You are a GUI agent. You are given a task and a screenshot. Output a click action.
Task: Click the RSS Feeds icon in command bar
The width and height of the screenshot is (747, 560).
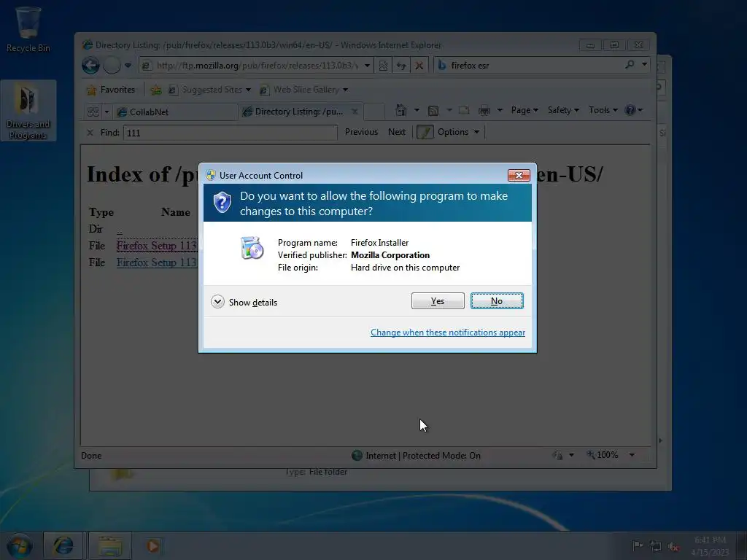click(x=433, y=111)
